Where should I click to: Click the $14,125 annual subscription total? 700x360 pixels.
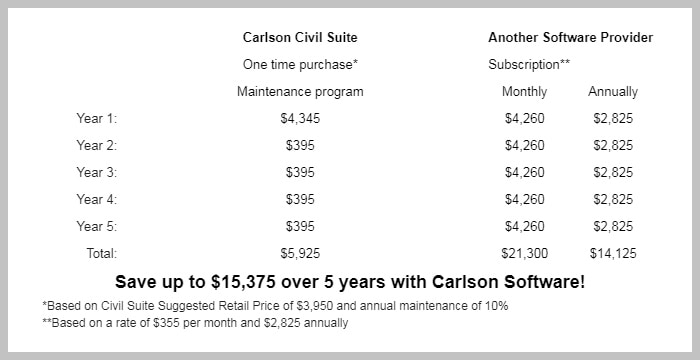pos(613,254)
